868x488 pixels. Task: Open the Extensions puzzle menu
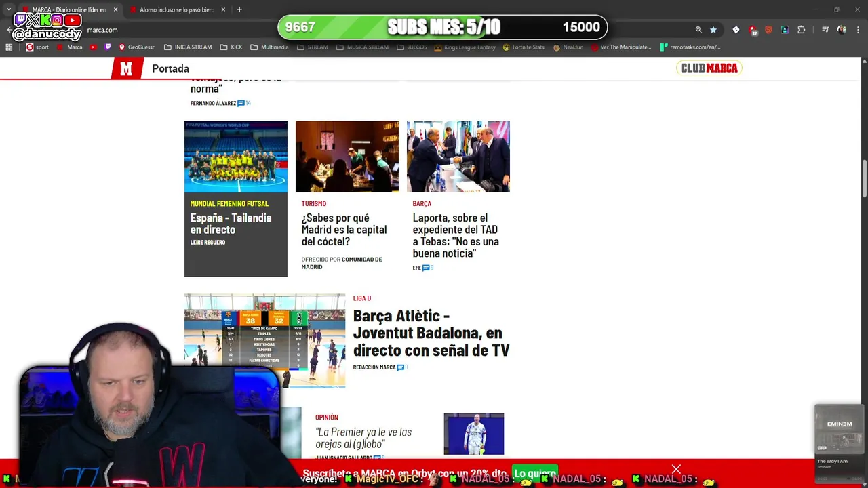pos(802,30)
